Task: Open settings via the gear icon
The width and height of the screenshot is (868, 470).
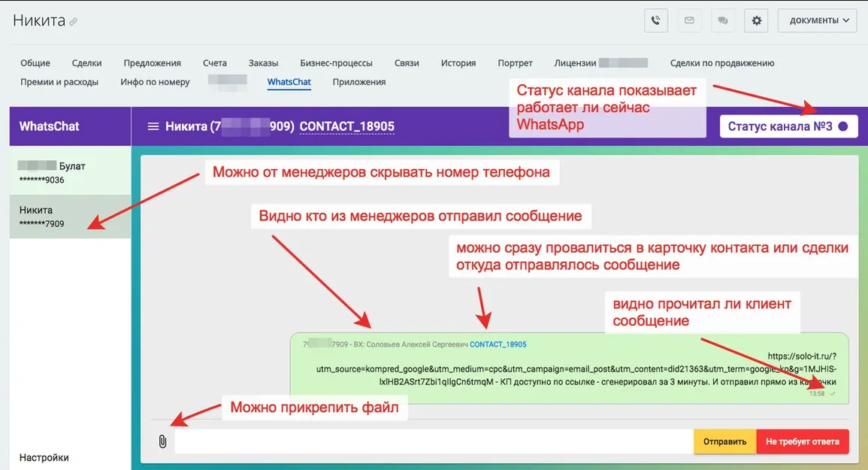Action: [x=756, y=21]
